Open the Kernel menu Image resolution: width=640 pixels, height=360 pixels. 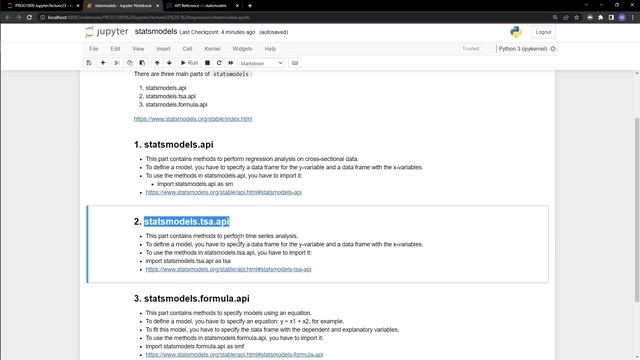[x=212, y=49]
